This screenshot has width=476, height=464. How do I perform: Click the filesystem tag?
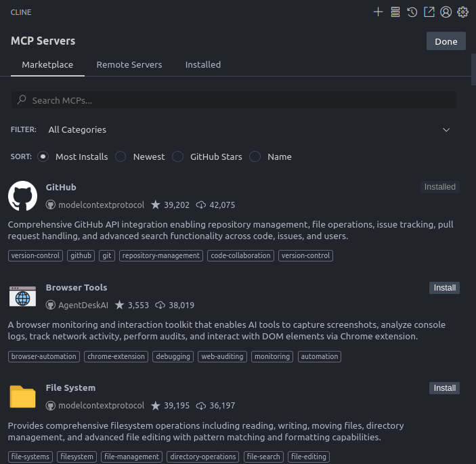pos(77,457)
